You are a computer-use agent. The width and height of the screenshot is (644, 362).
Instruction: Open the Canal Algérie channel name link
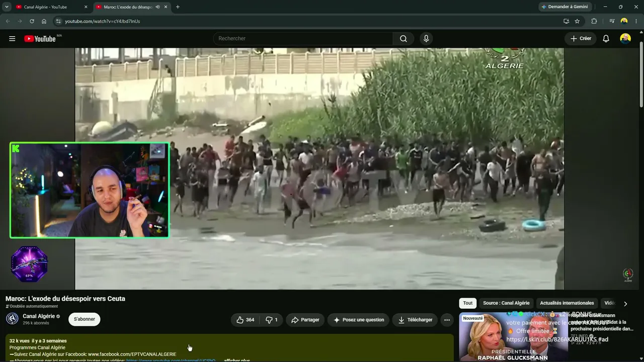[x=39, y=316]
